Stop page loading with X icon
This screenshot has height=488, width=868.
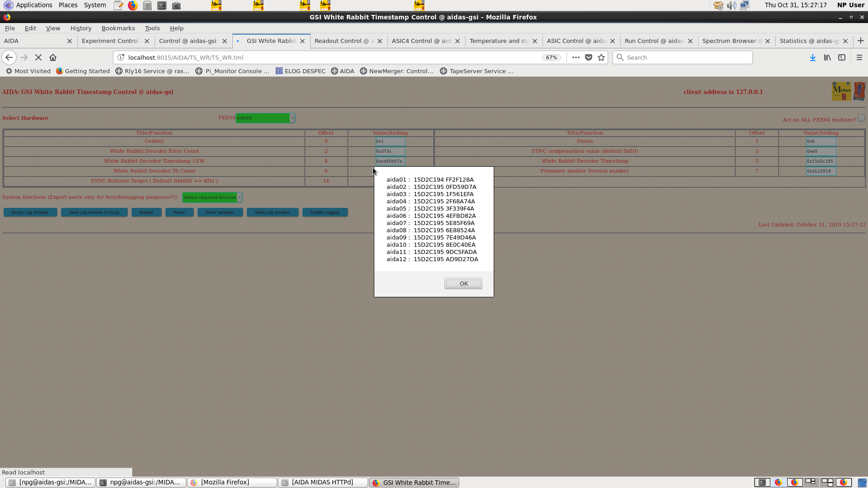pyautogui.click(x=38, y=57)
